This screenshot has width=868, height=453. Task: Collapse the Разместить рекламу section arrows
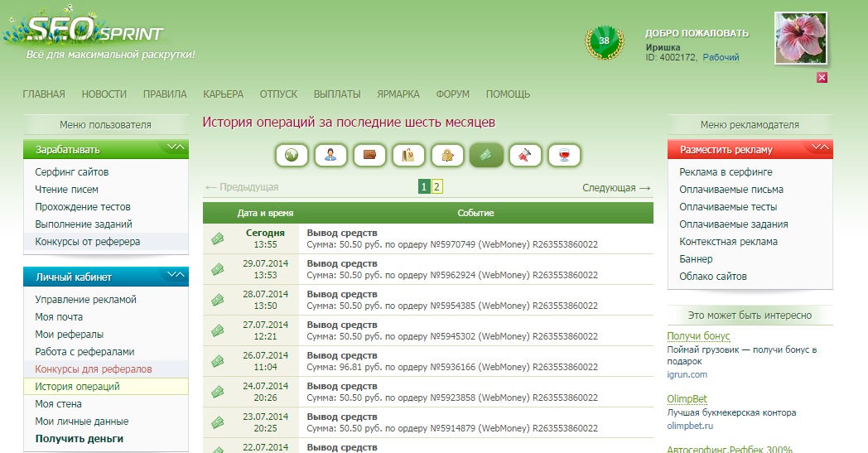[821, 147]
